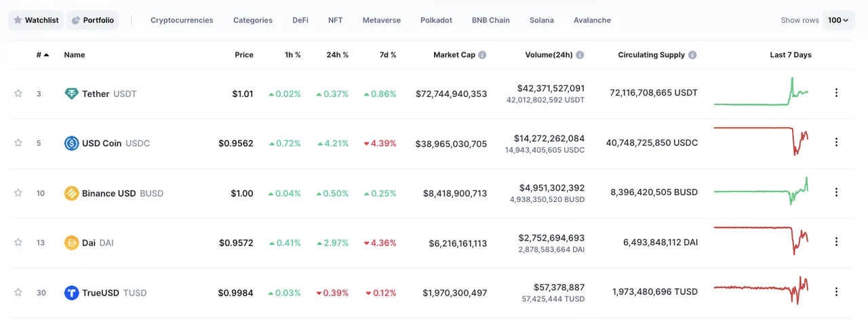Screen dimensions: 868x320
Task: Switch to the NFT tab
Action: pos(336,20)
